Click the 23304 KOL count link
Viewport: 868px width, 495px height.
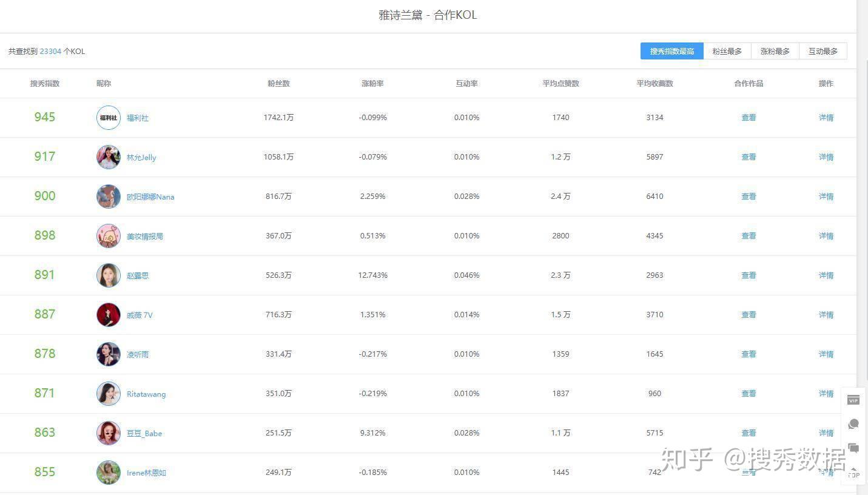(x=50, y=52)
